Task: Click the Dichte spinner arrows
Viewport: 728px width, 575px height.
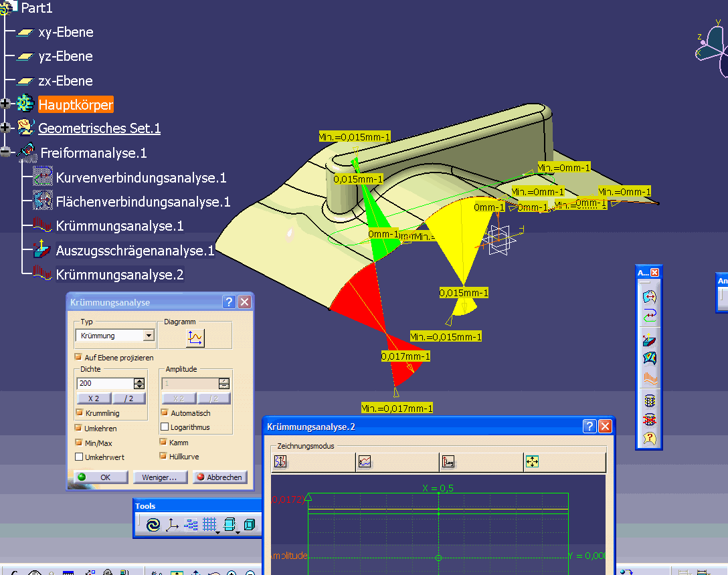Action: (x=139, y=383)
